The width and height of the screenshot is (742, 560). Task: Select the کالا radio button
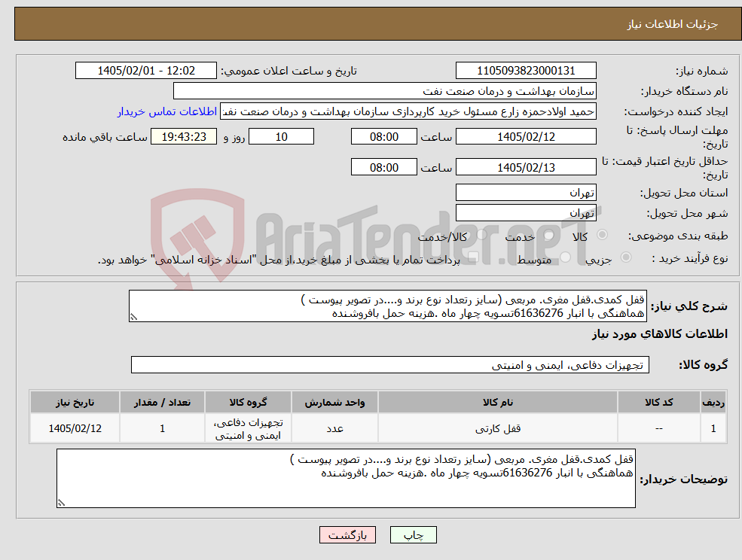tap(602, 235)
